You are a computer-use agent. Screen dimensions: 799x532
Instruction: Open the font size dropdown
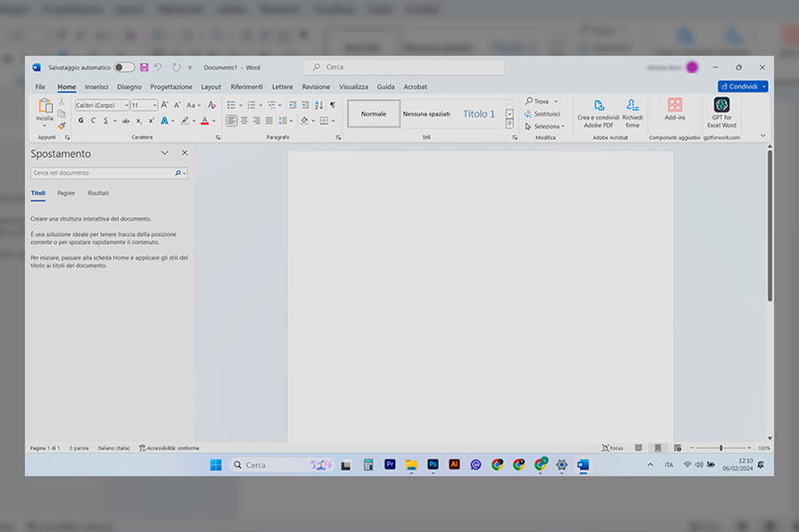pos(154,105)
